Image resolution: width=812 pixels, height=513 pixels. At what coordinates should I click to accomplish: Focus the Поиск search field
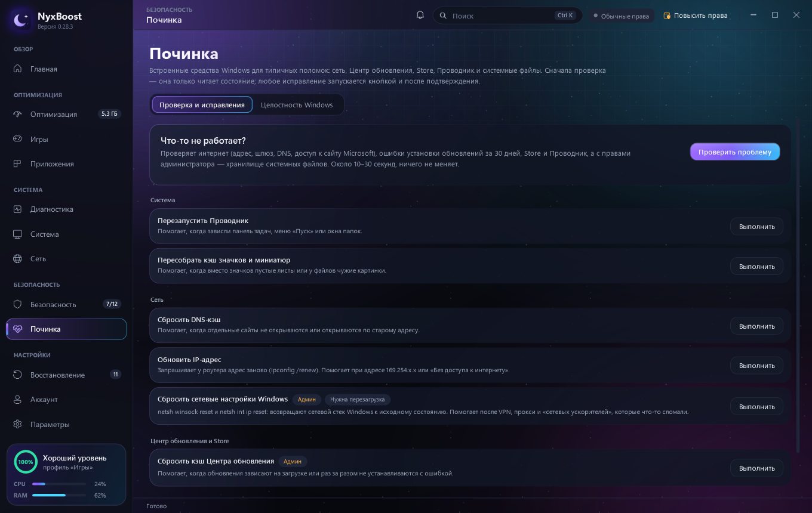pos(507,16)
